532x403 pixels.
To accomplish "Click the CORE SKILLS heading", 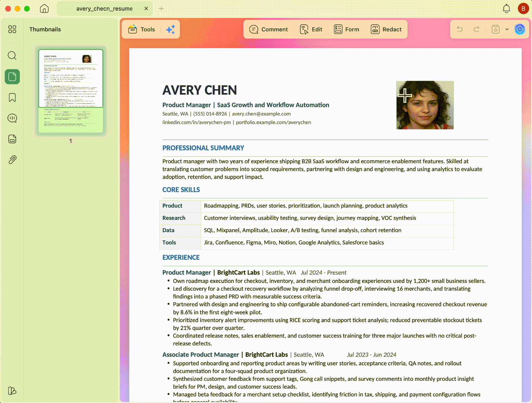I will [181, 190].
